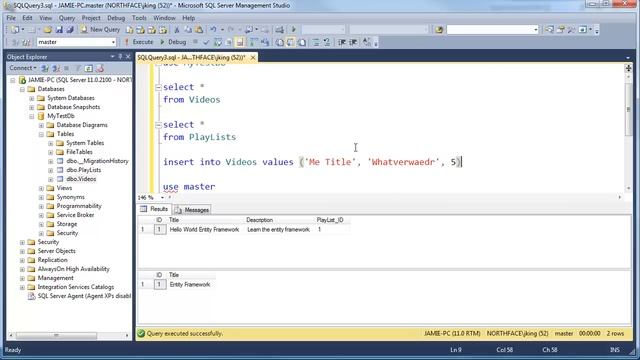Click the Increase Indent icon

click(x=353, y=42)
